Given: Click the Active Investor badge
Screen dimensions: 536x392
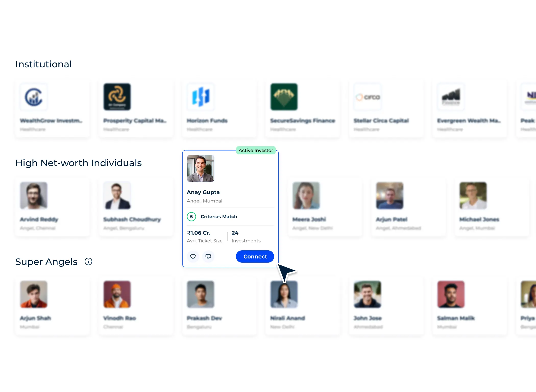Looking at the screenshot, I should point(256,150).
